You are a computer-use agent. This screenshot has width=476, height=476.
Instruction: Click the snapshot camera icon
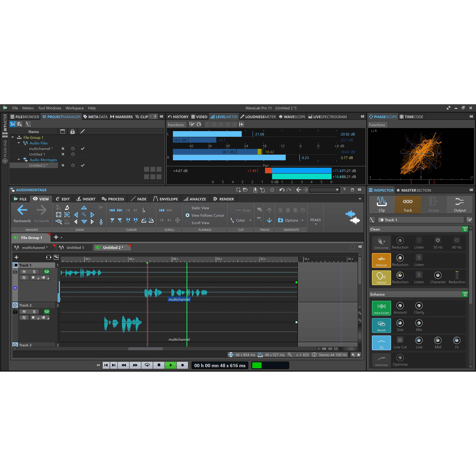pos(280,220)
